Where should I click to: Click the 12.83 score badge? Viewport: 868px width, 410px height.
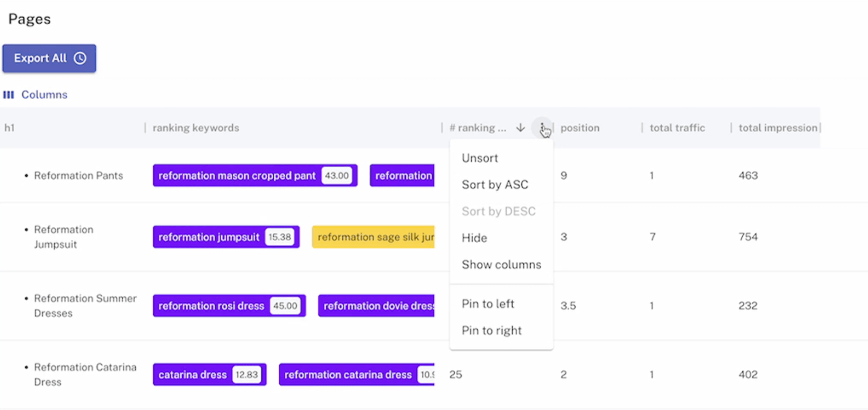(x=247, y=374)
